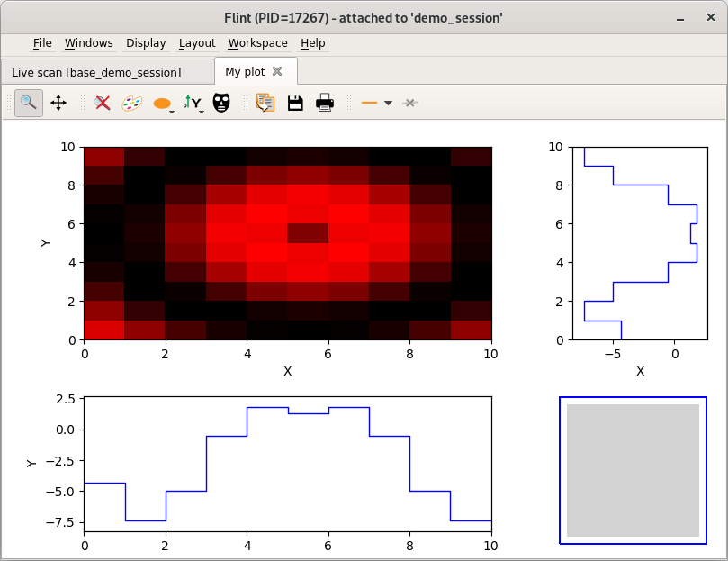Open the Layout menu
This screenshot has height=561, width=728.
coord(197,42)
